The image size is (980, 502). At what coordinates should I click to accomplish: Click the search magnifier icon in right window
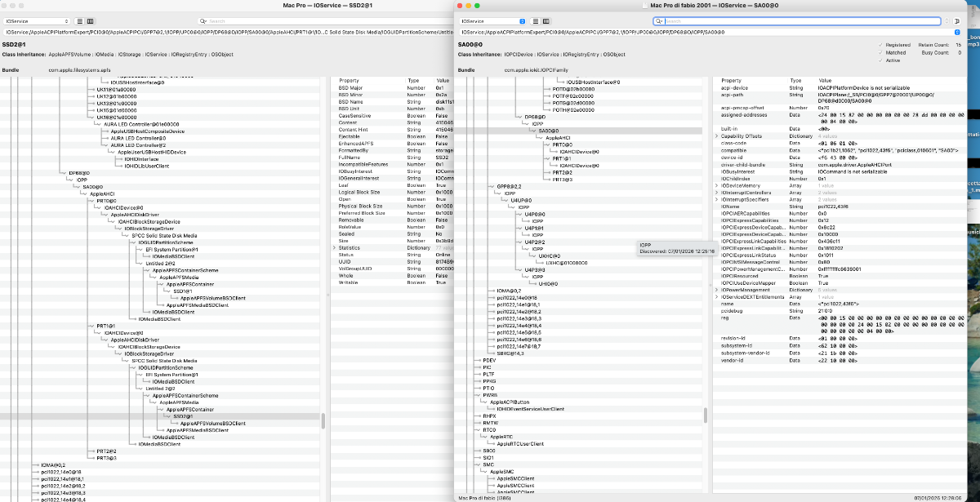point(659,20)
